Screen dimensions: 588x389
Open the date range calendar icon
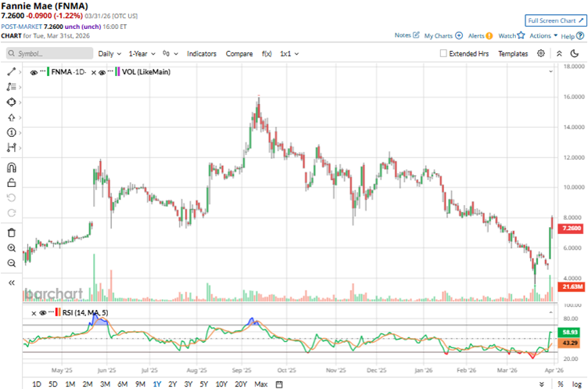click(x=279, y=384)
